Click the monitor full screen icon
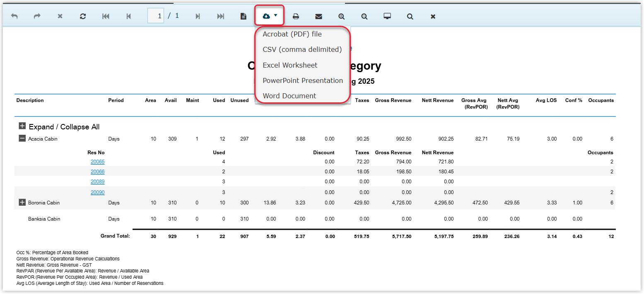The width and height of the screenshot is (644, 294). (387, 16)
